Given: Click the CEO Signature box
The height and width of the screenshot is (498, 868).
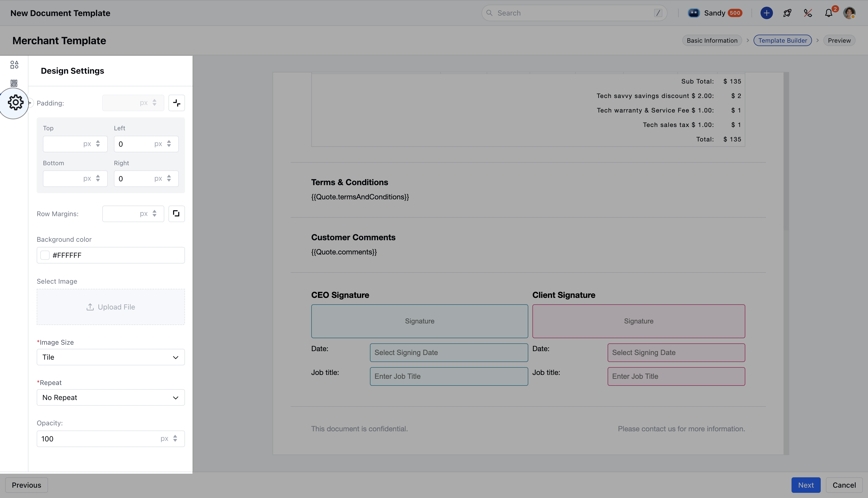Looking at the screenshot, I should pos(420,321).
